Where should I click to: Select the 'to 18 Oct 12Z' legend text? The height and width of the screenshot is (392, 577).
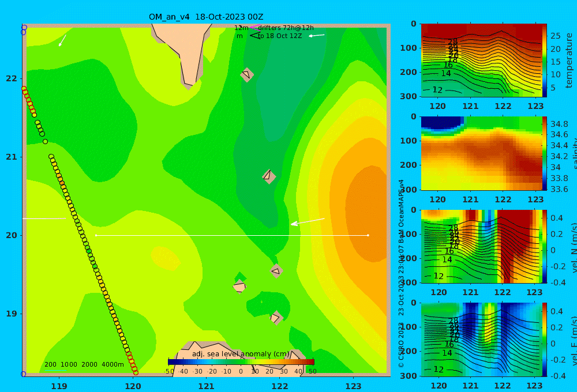coord(280,36)
